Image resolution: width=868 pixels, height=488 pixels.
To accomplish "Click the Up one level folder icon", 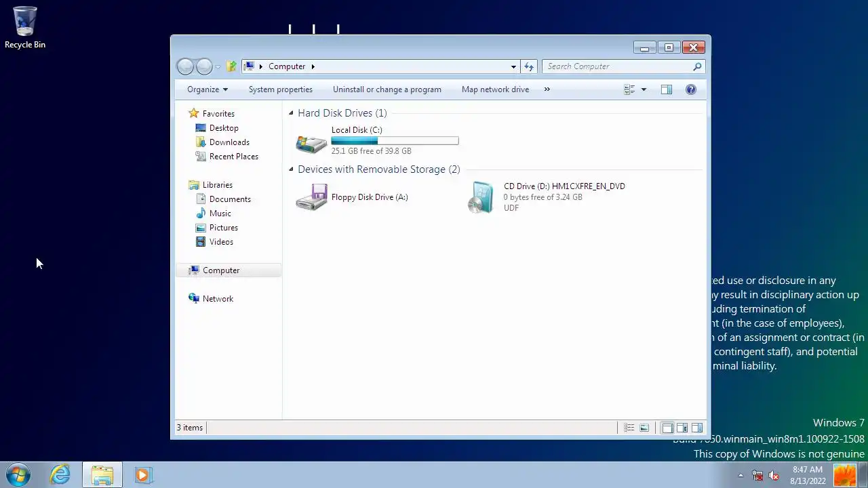I will click(x=231, y=66).
